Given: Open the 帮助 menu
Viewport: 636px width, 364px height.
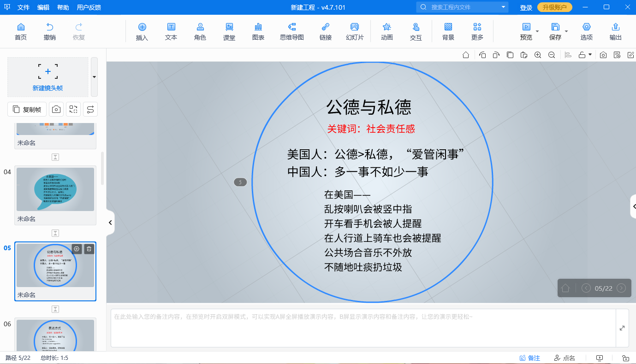Looking at the screenshot, I should point(63,7).
